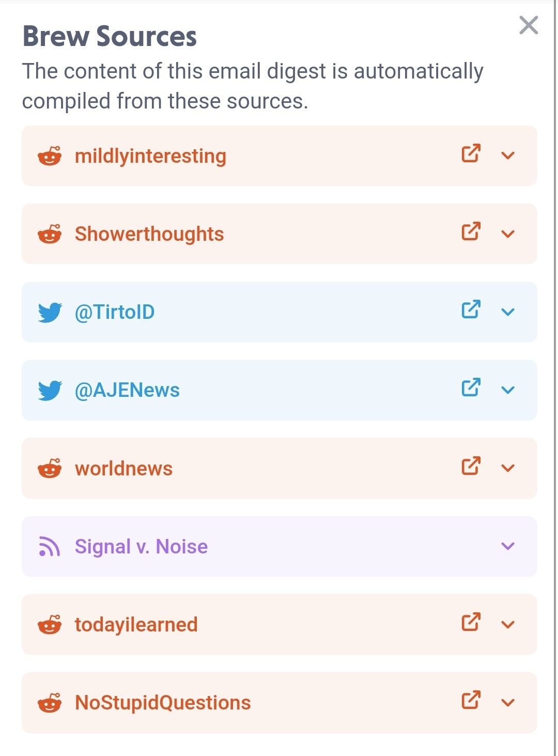Expand the NoStupidQuestions source chevron
Viewport: 558px width, 756px height.
[508, 702]
